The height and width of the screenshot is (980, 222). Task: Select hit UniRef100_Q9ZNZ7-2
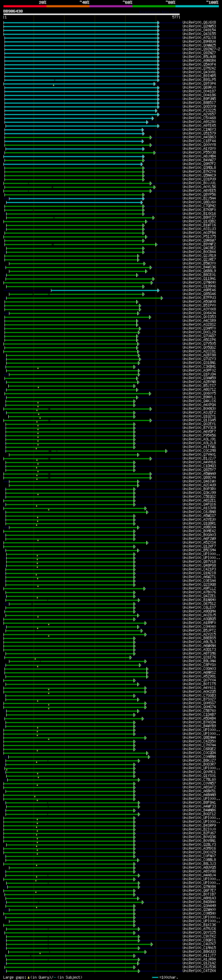point(201,49)
